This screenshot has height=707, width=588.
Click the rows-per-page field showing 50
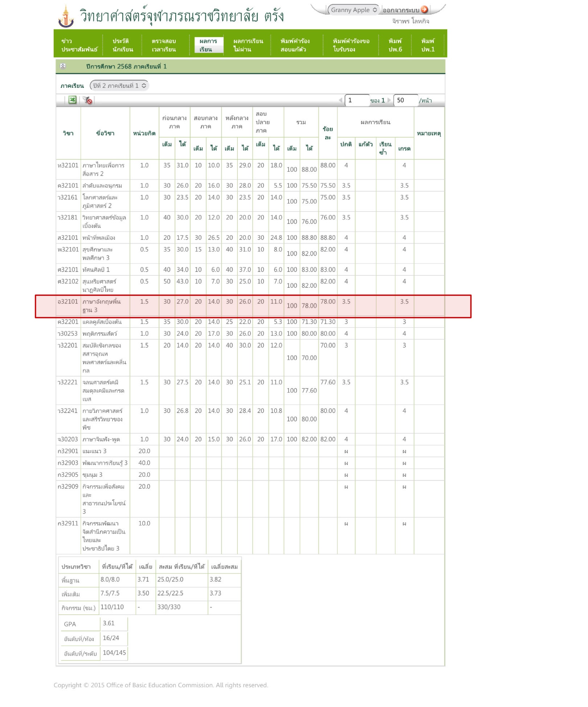tap(405, 100)
